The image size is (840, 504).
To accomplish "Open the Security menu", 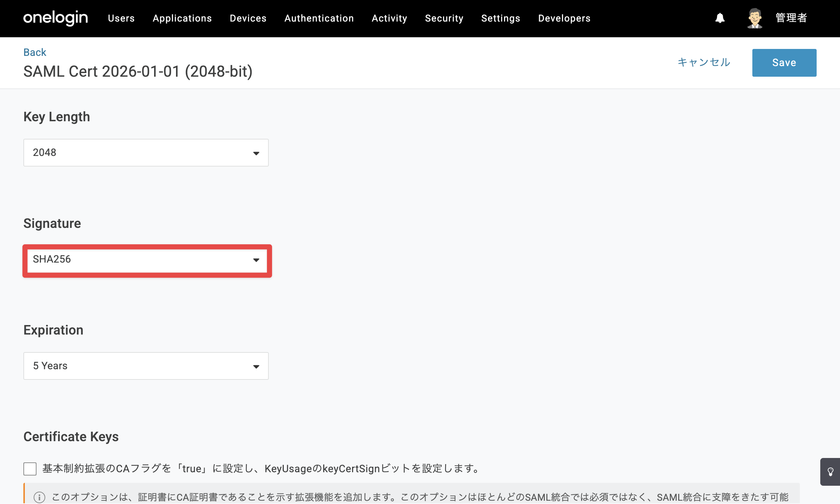I will pyautogui.click(x=444, y=18).
